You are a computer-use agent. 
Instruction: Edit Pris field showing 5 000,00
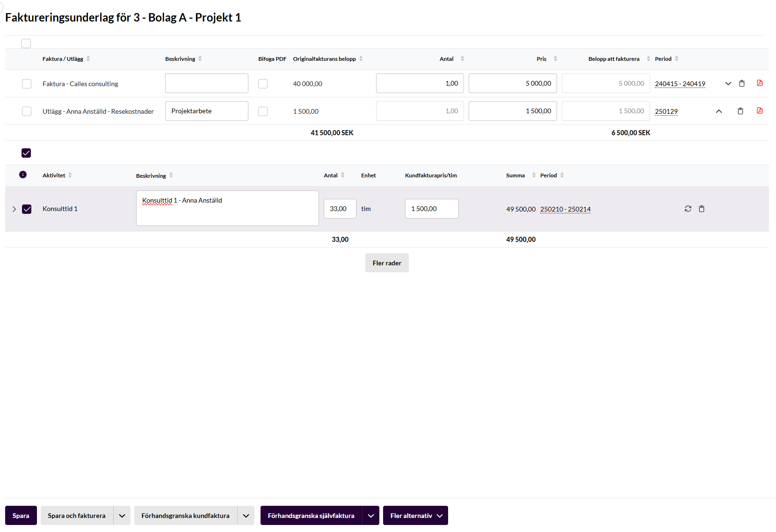tap(513, 83)
